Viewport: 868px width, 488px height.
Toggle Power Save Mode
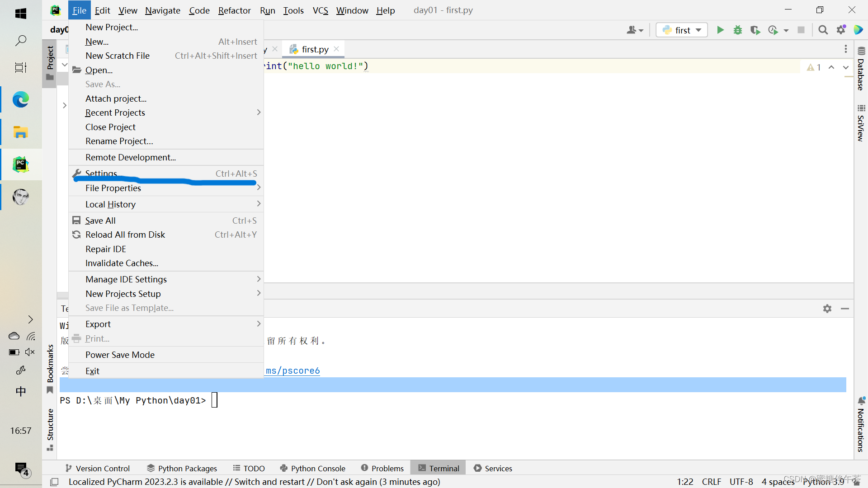click(120, 355)
